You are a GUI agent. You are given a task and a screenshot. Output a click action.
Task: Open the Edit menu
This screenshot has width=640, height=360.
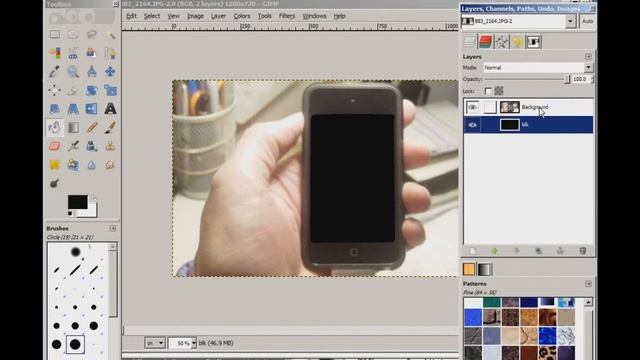click(131, 16)
